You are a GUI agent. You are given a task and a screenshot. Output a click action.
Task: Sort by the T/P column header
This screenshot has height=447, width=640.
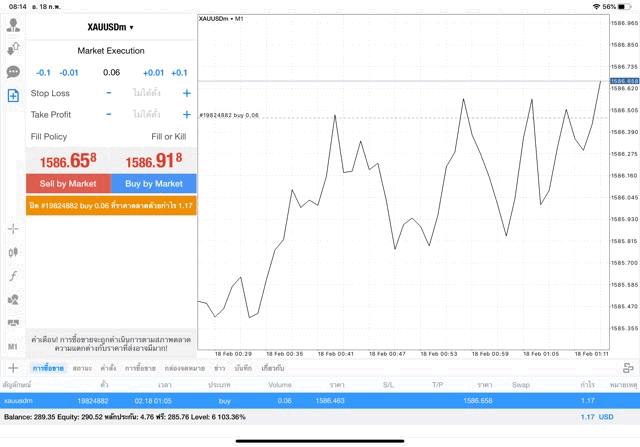coord(438,385)
